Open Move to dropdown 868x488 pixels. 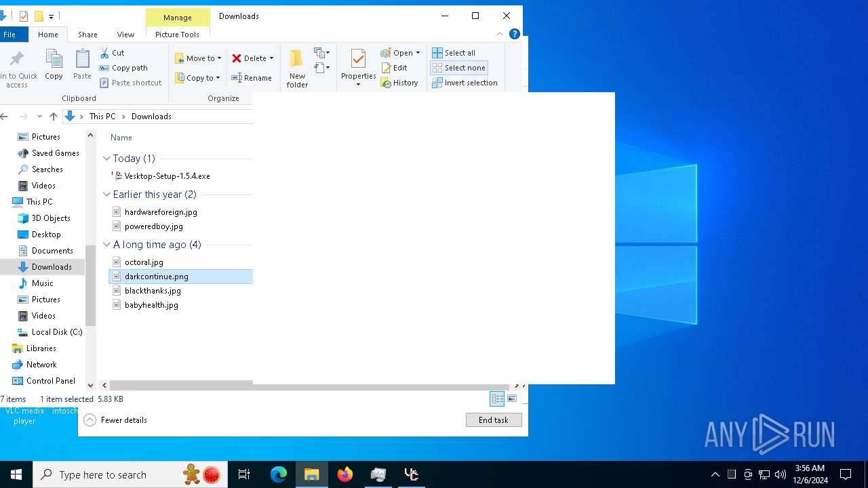198,58
